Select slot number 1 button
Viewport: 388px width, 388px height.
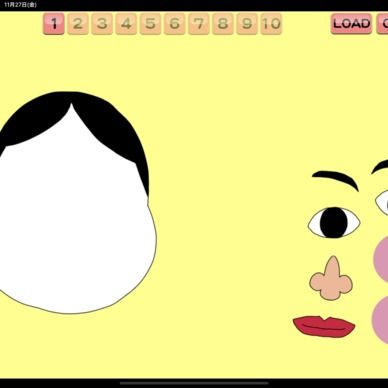[x=54, y=24]
